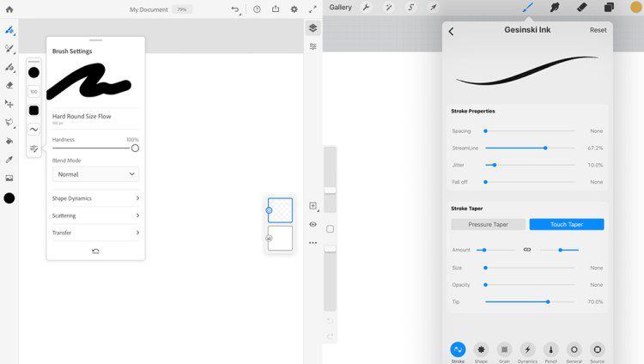Image resolution: width=644 pixels, height=364 pixels.
Task: Open layer properties adjustments icon
Action: 313,46
